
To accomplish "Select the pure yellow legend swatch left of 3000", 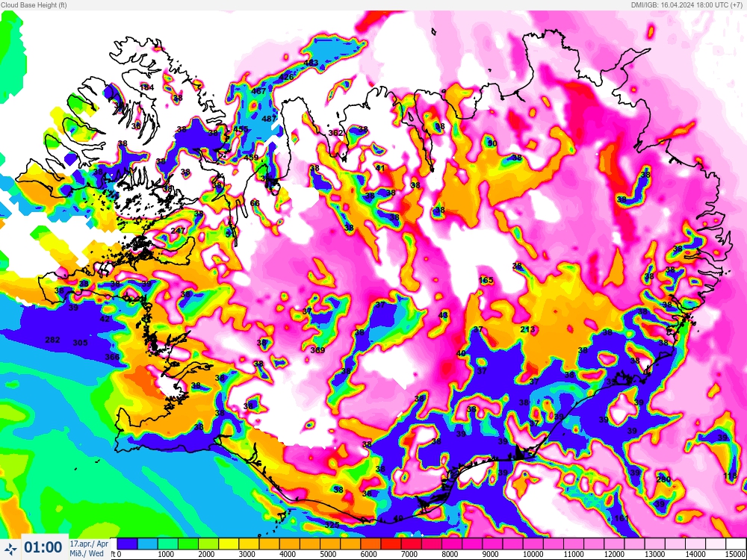I will click(228, 544).
